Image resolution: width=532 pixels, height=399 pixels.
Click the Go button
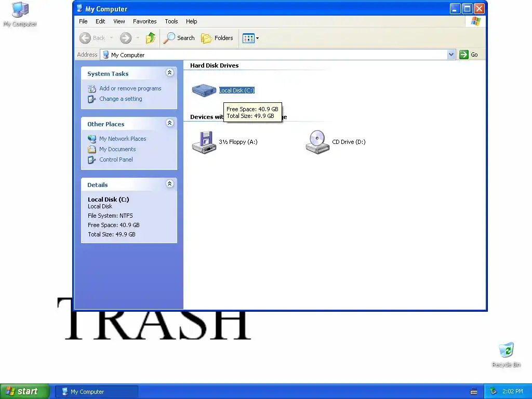coord(469,55)
